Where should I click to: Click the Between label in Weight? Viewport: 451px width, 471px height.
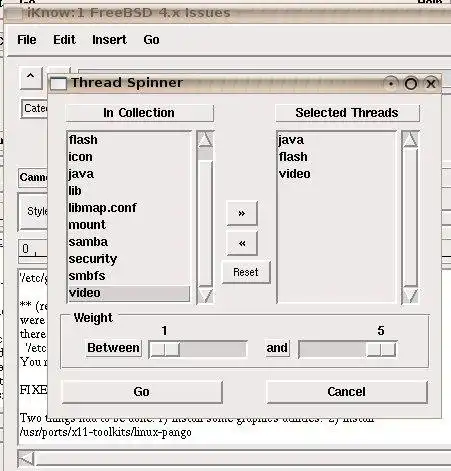point(113,348)
